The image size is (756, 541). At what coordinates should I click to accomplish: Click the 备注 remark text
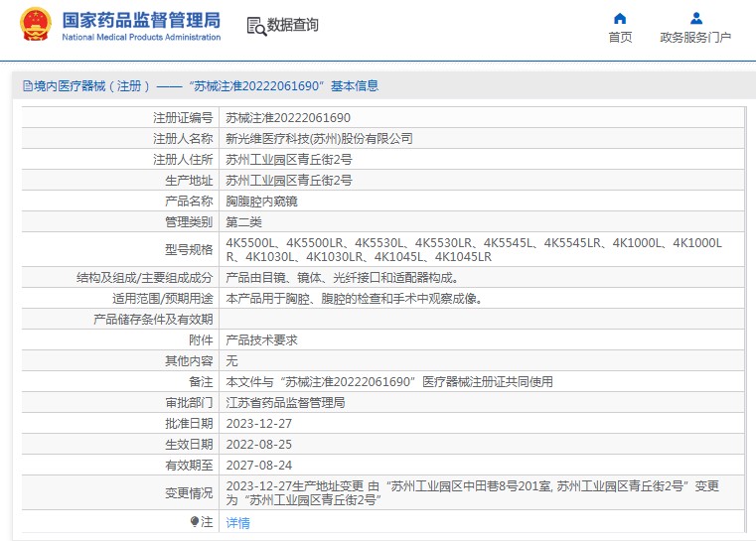coord(389,382)
